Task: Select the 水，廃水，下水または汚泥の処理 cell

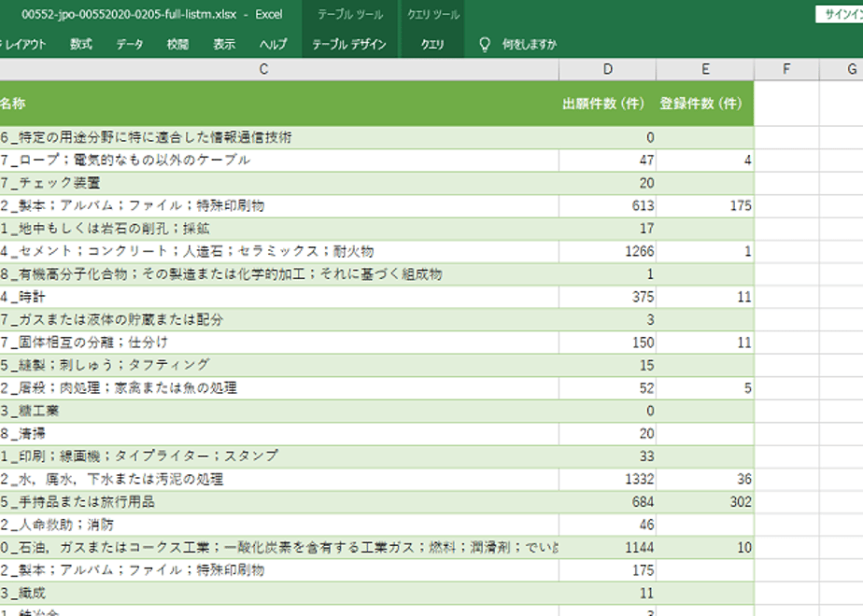Action: [x=279, y=480]
